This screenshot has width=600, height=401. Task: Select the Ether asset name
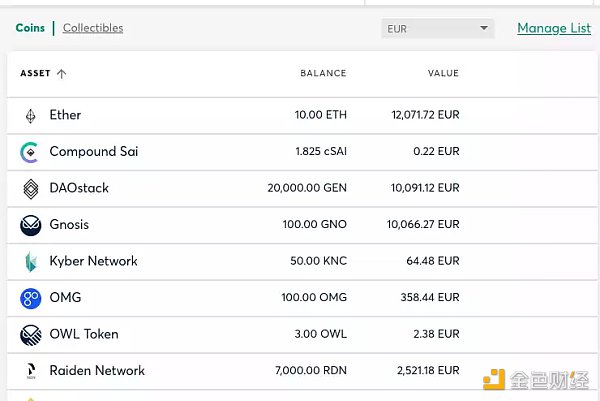click(x=65, y=115)
